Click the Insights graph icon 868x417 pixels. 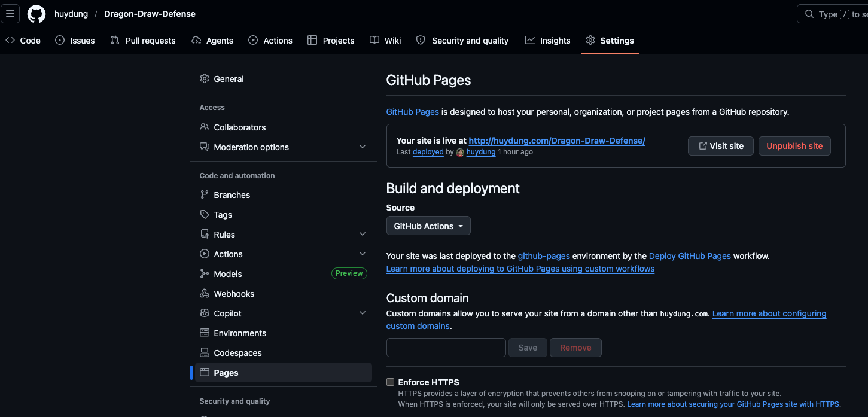tap(530, 40)
